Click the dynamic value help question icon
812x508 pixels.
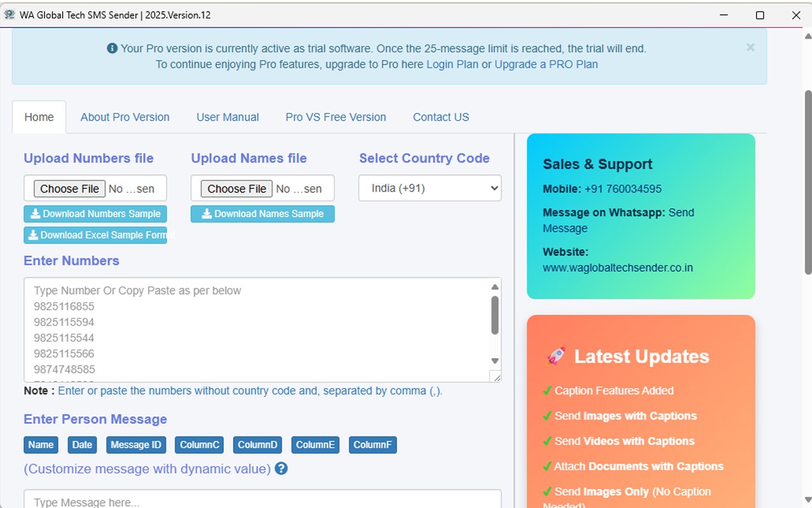click(x=281, y=469)
